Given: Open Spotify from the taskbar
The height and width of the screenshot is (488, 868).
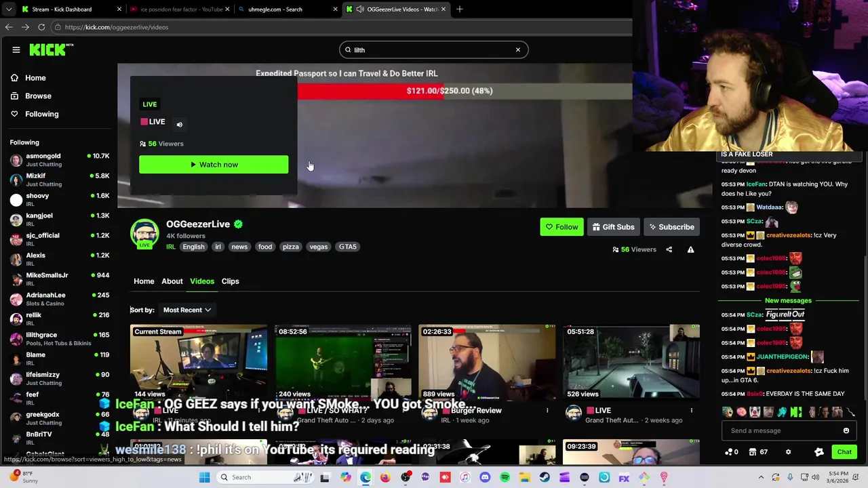Looking at the screenshot, I should coord(505,477).
